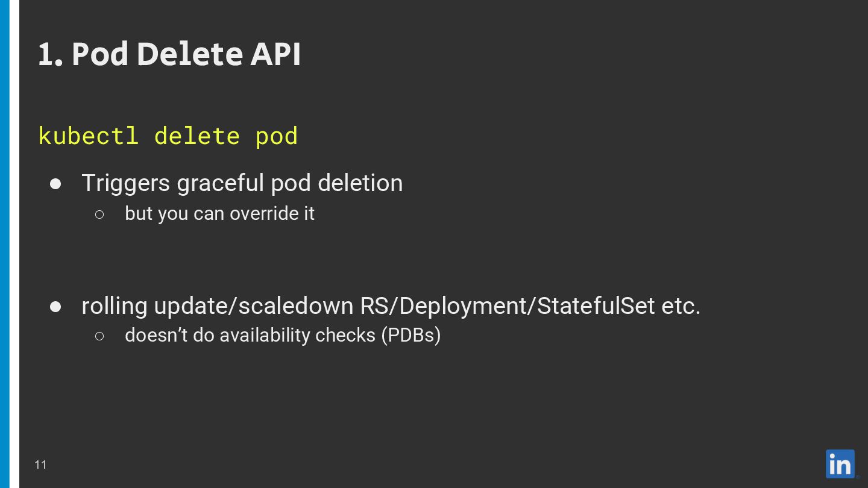
Task: Click the slide title "1. Pod Delete API"
Action: (x=169, y=54)
